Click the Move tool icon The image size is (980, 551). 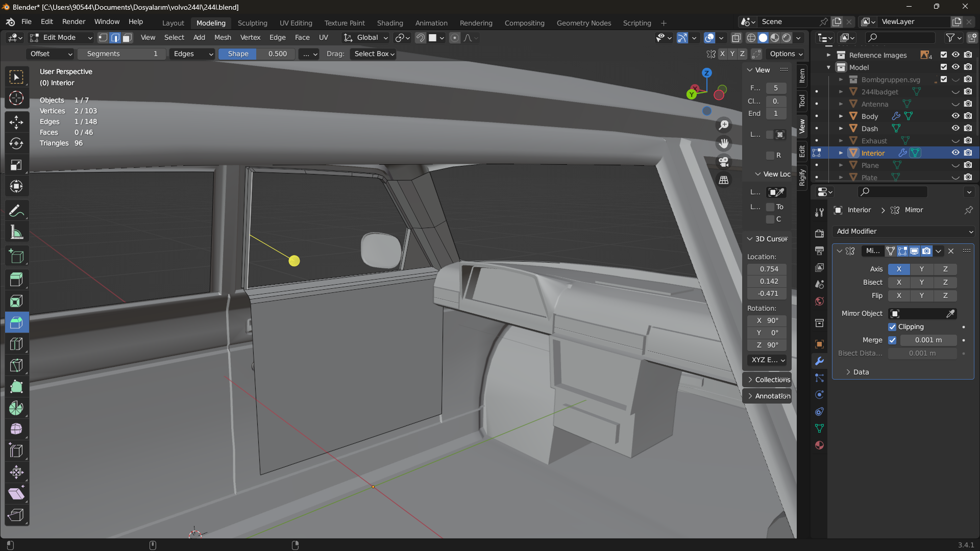(16, 122)
